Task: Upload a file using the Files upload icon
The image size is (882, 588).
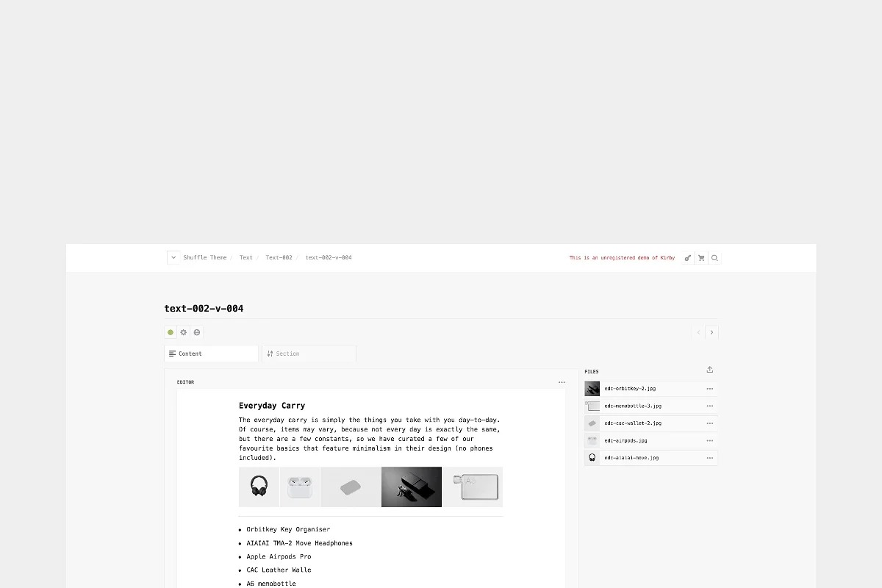Action: click(x=709, y=370)
